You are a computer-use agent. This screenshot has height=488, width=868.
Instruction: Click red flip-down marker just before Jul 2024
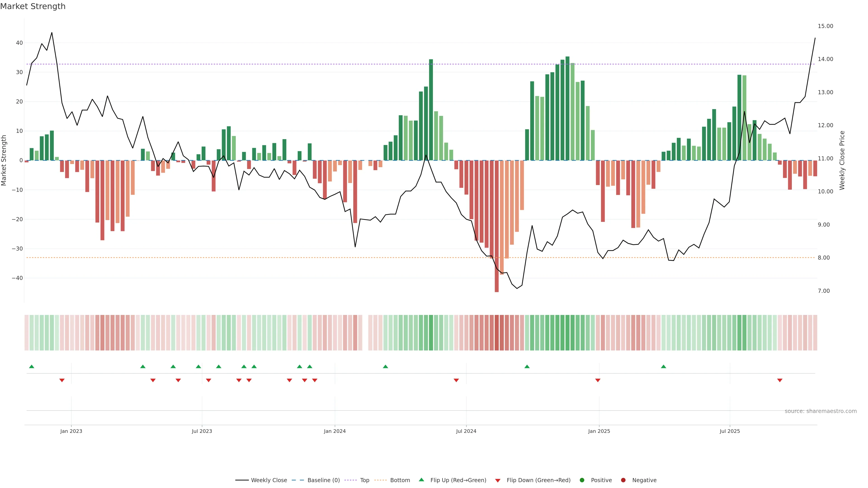[x=456, y=380]
